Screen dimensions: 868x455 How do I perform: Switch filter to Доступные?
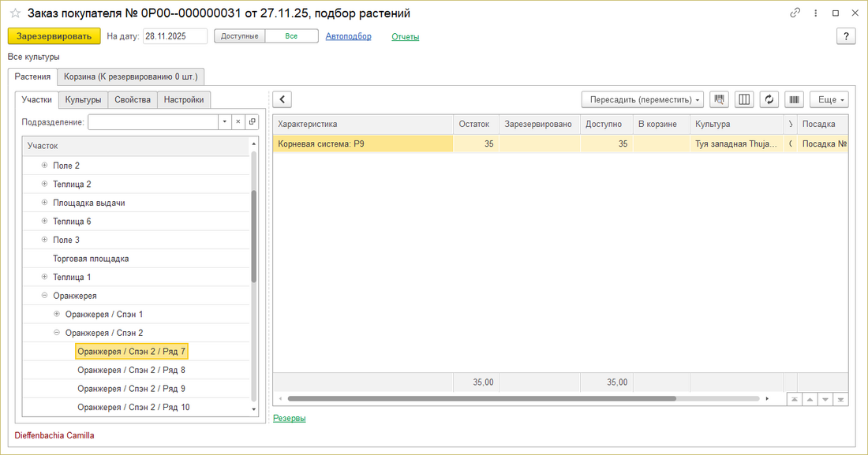[x=240, y=36]
